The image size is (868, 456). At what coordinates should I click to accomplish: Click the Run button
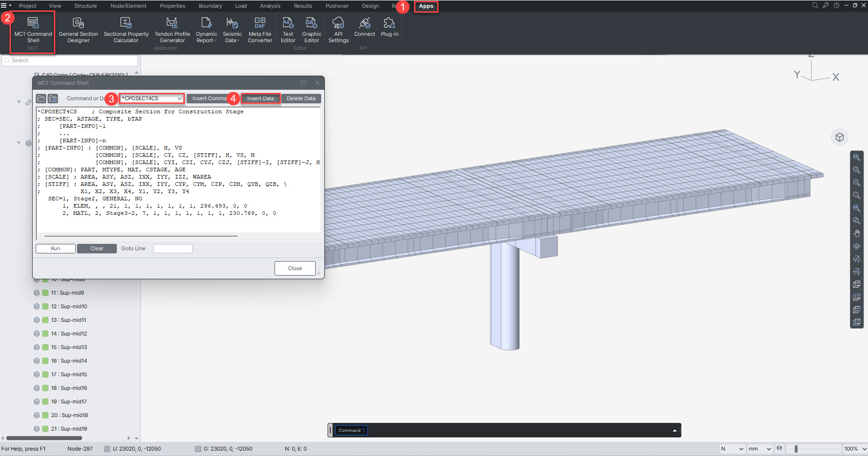(x=55, y=248)
